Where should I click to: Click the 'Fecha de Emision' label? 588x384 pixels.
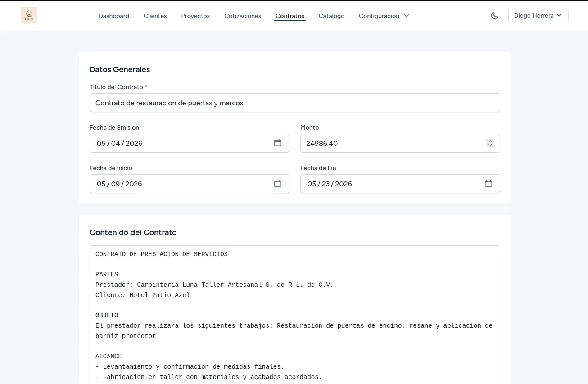(114, 127)
